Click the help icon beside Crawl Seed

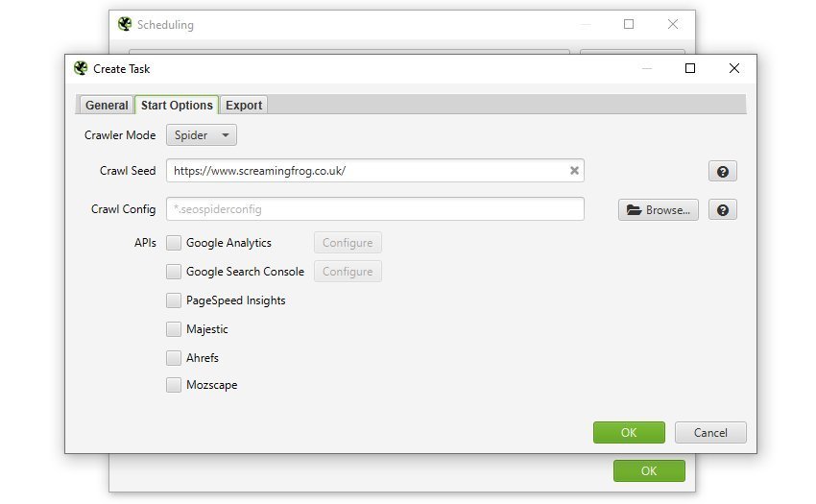coord(722,172)
